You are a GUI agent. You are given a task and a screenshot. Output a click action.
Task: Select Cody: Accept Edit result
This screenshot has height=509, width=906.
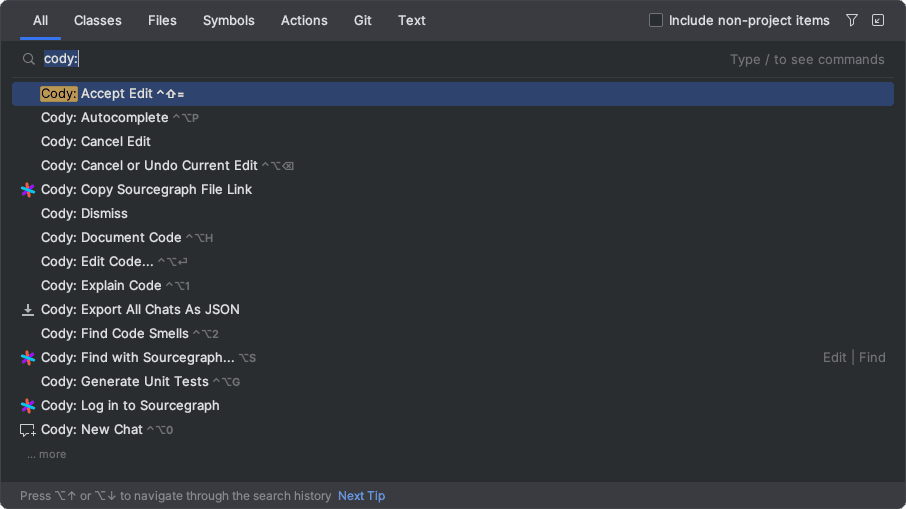point(453,94)
